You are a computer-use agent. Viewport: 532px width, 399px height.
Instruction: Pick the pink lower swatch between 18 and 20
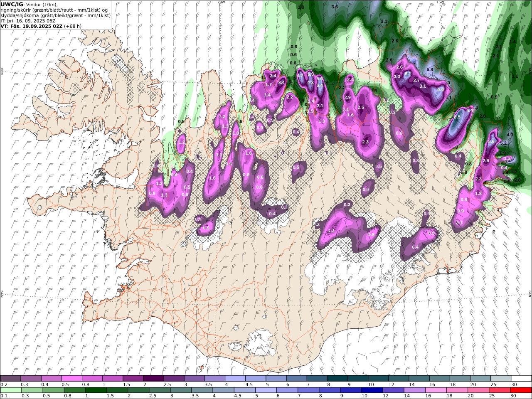coord(457,390)
